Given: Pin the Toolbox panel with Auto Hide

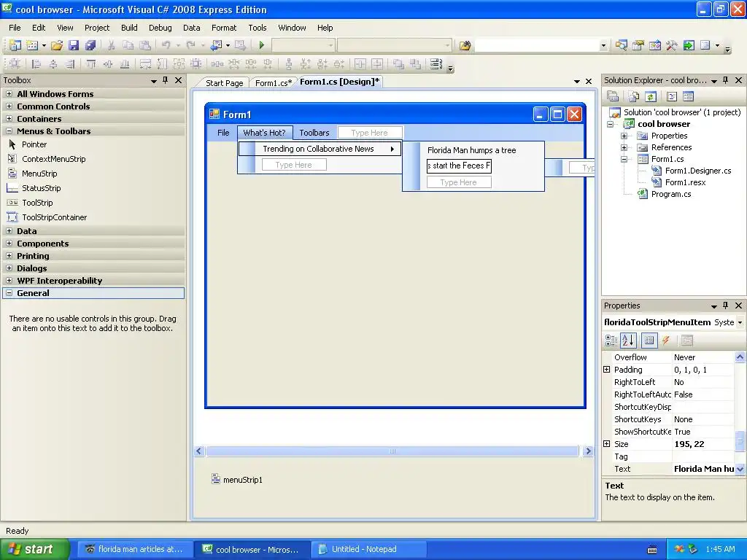Looking at the screenshot, I should point(166,80).
